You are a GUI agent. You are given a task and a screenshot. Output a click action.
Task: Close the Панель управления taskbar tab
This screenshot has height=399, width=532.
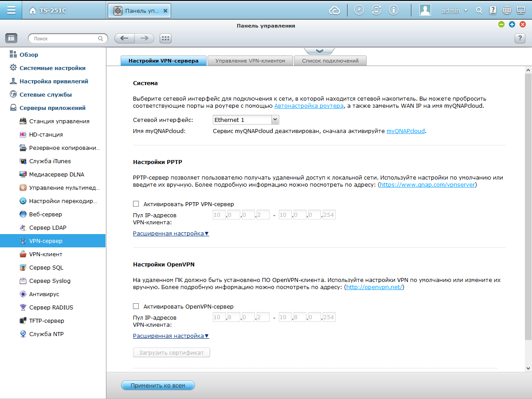[165, 11]
